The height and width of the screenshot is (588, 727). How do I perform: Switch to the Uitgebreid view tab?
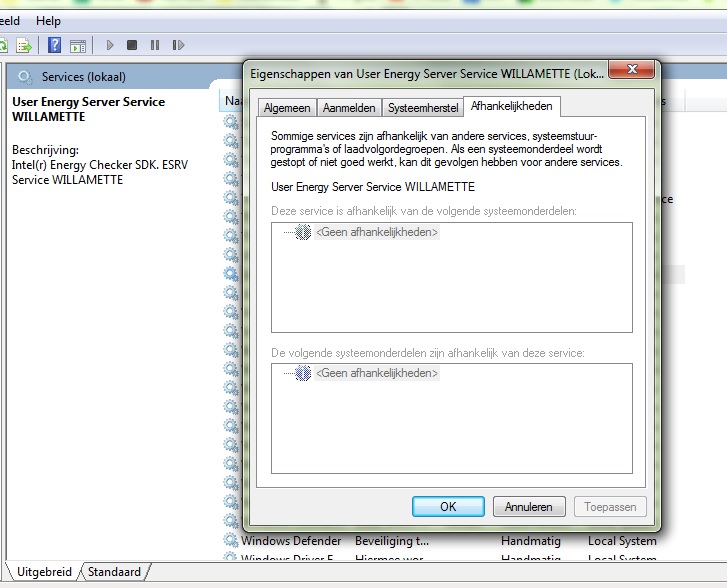[44, 572]
